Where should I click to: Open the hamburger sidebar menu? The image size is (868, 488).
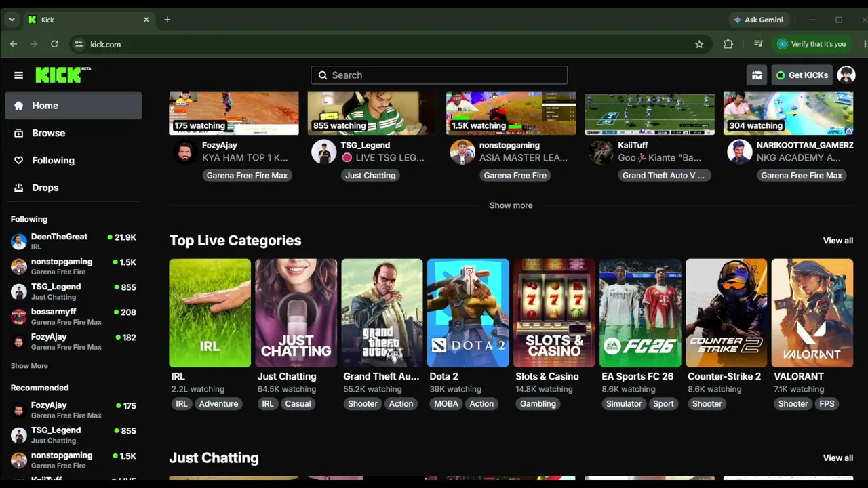coord(19,75)
